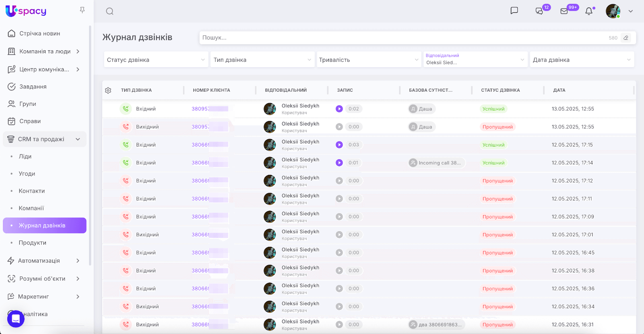644x334 pixels.
Task: Open the chat bubble icon in header
Action: pos(514,11)
